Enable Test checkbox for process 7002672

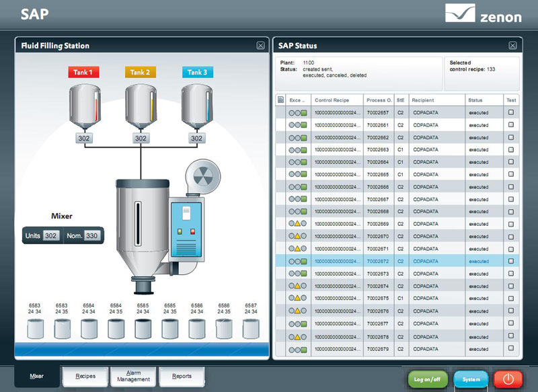[x=511, y=262]
